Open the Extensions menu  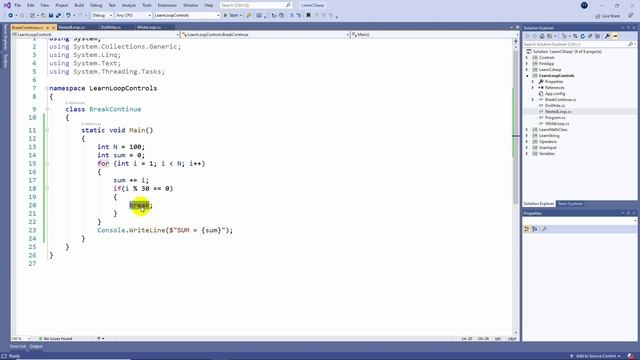[167, 5]
